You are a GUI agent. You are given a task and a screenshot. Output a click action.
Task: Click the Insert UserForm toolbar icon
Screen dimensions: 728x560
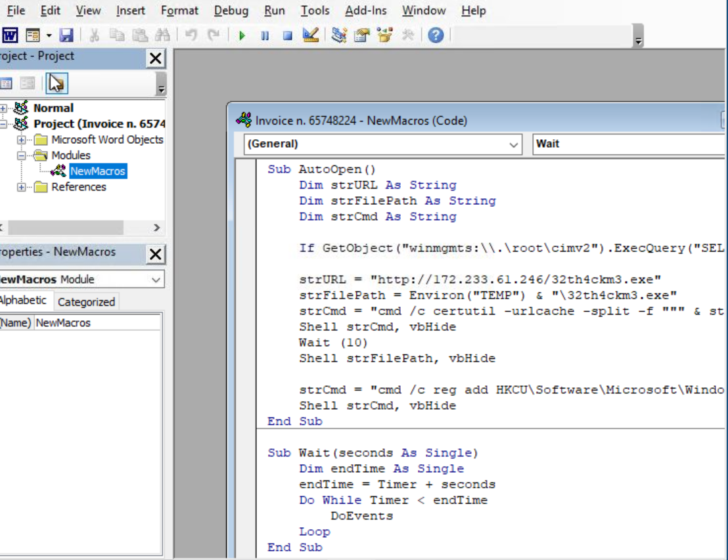point(32,35)
